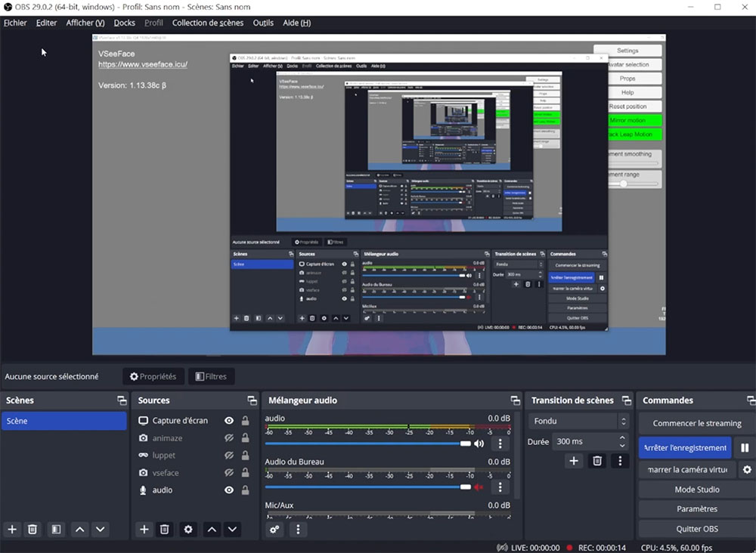This screenshot has width=756, height=553.
Task: Undock the Transition de scènes panel
Action: pos(626,400)
